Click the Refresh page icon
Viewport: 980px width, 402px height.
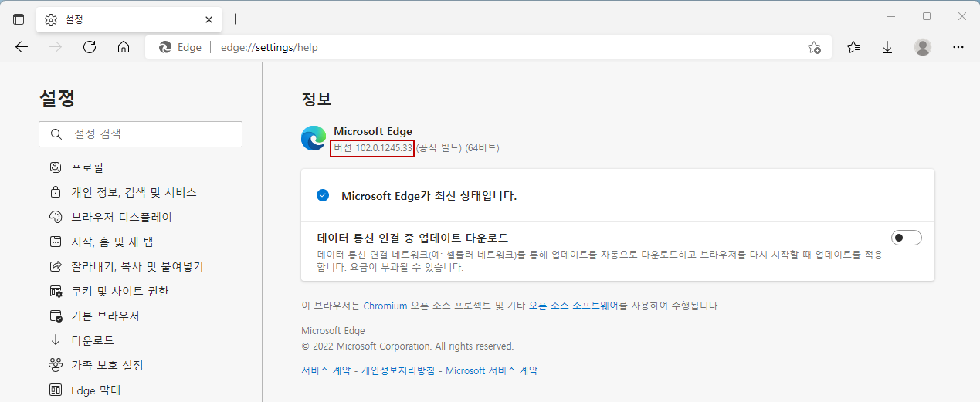(x=90, y=47)
